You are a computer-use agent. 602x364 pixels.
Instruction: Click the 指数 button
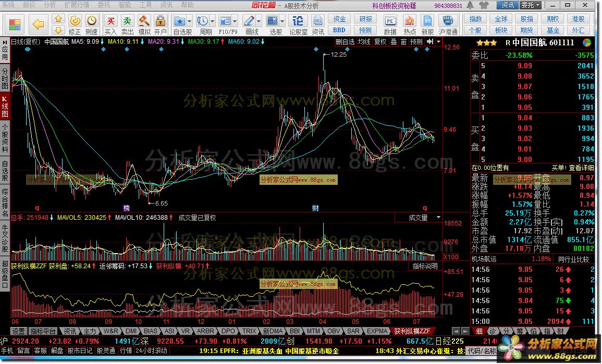pyautogui.click(x=475, y=19)
